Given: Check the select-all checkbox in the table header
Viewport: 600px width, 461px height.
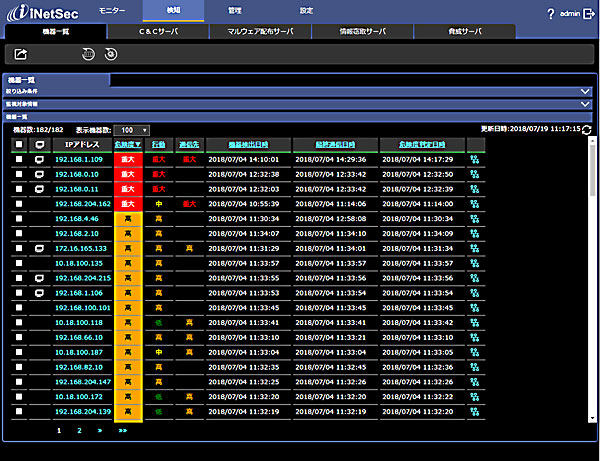Looking at the screenshot, I should click(x=18, y=145).
